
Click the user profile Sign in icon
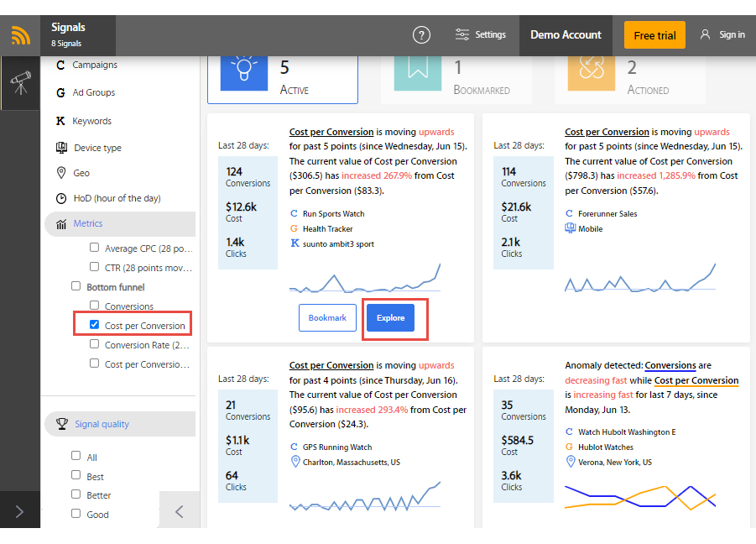pos(705,34)
